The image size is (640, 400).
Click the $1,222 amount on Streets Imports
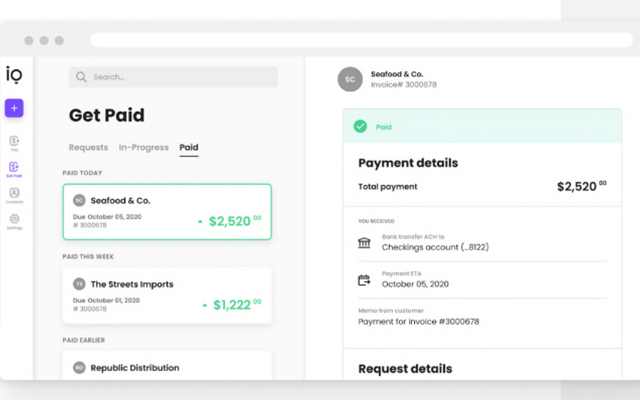pos(237,304)
